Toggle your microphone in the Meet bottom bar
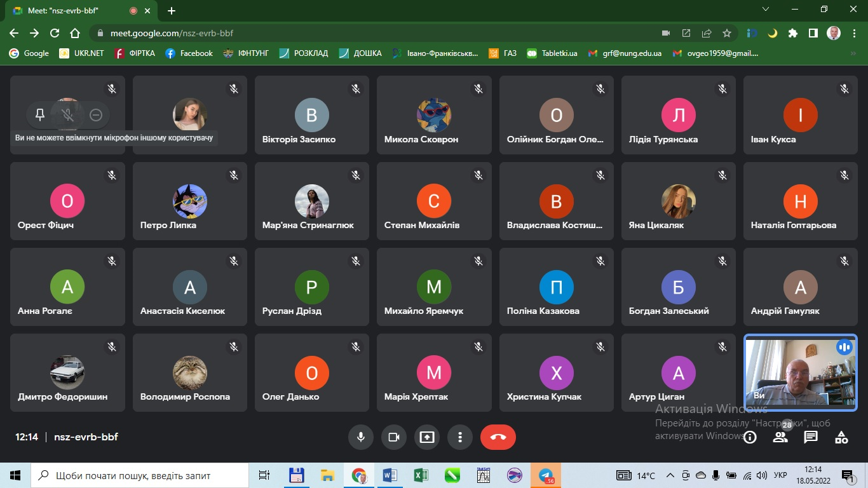 pos(360,437)
